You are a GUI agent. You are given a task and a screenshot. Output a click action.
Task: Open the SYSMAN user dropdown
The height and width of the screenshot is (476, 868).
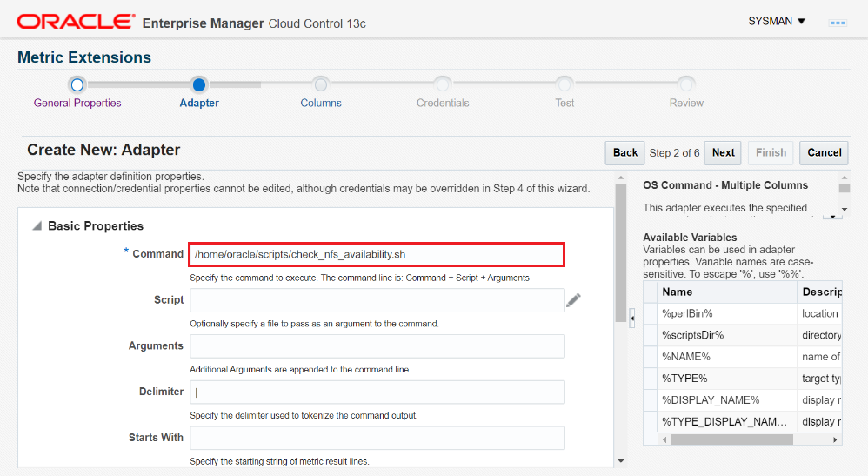pyautogui.click(x=777, y=21)
